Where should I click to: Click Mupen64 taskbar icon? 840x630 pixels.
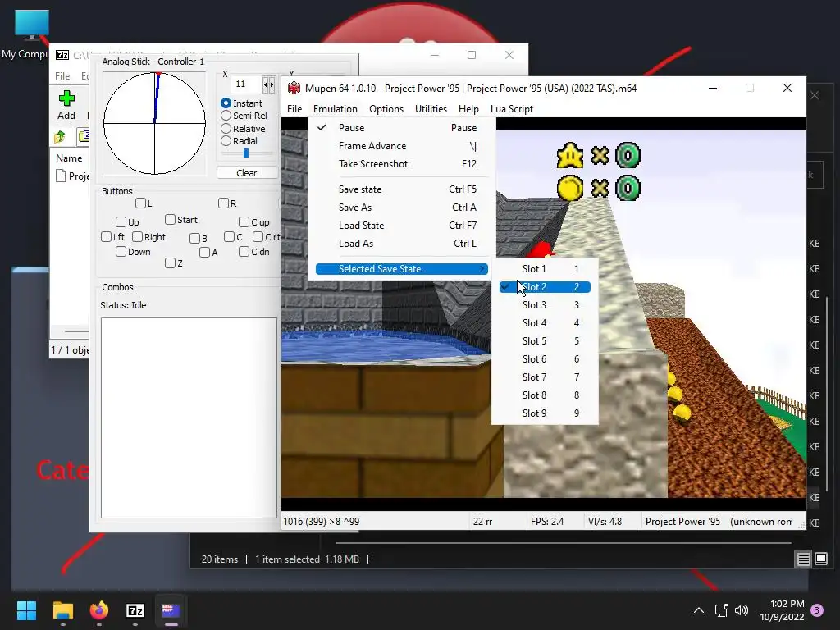tap(171, 610)
